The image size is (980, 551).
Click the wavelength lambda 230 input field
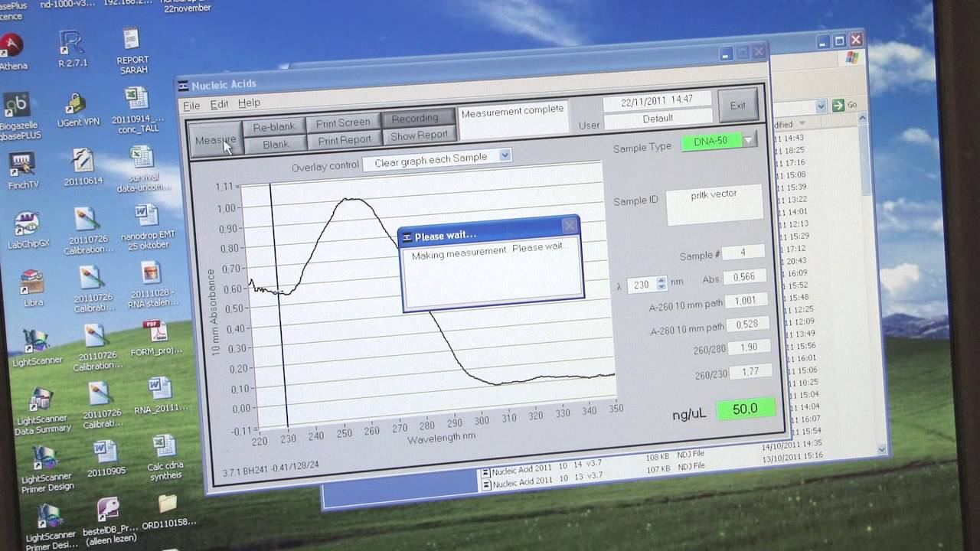point(642,285)
